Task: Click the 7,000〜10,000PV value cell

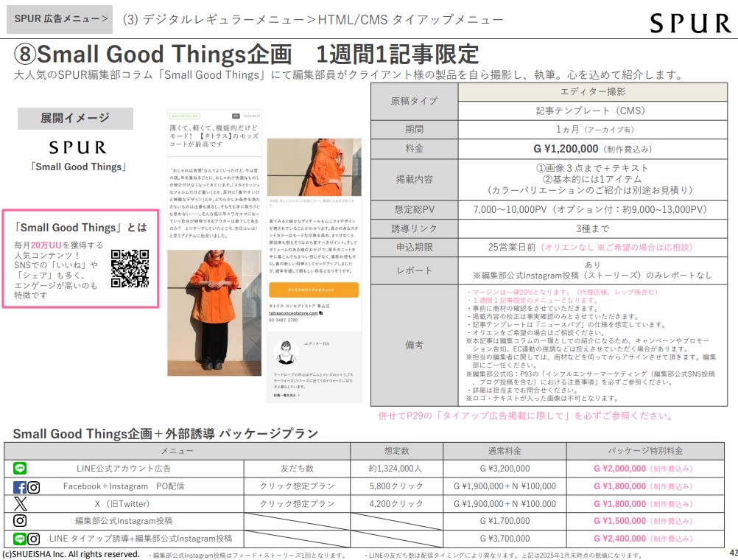Action: click(x=593, y=209)
